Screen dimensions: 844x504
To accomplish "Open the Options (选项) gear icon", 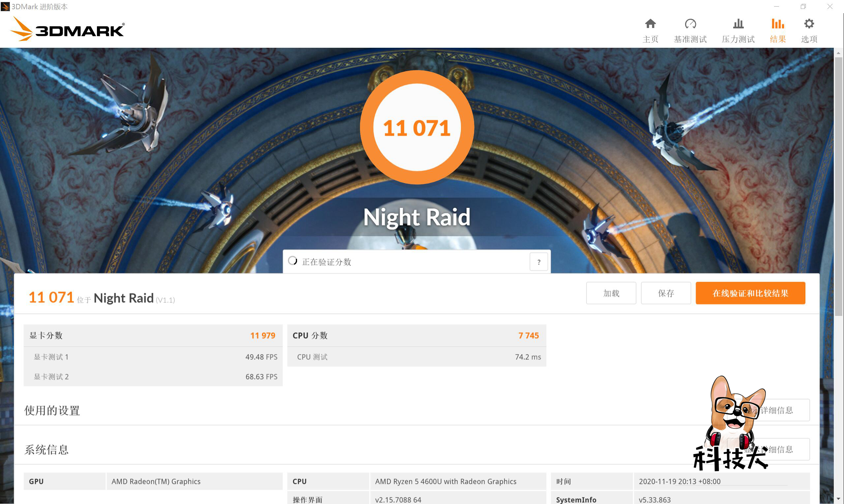I will [x=809, y=24].
